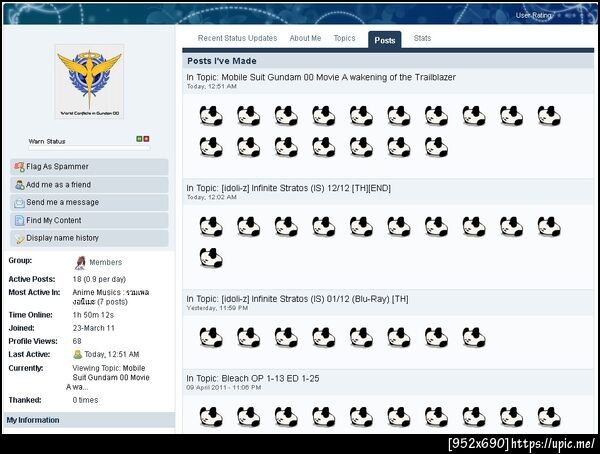Screen dimensions: 600x454
Task: Open the Topics tab
Action: click(344, 38)
